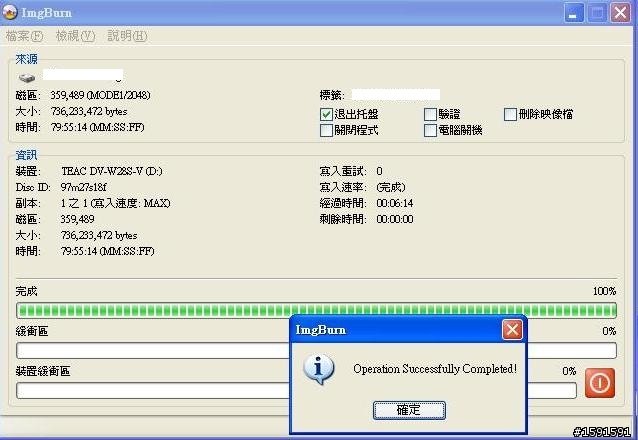638x440 pixels.
Task: Enable the 刪除映像檔 delete image checkbox
Action: [x=510, y=114]
